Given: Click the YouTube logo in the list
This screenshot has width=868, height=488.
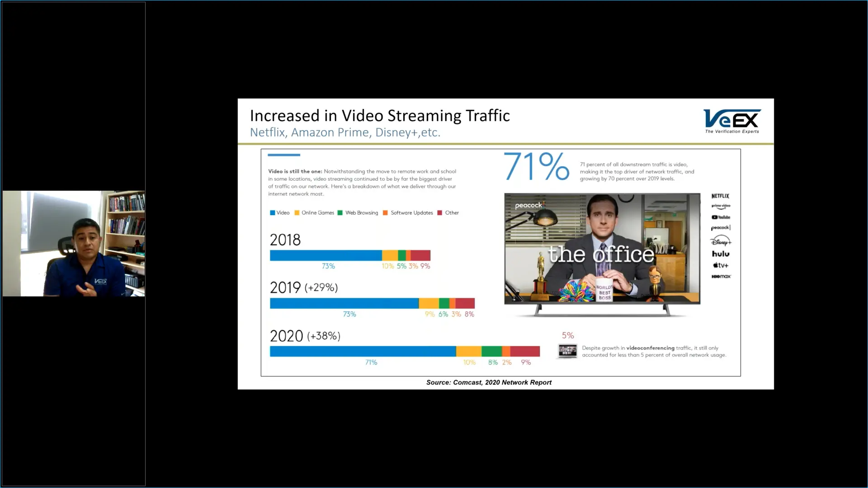Looking at the screenshot, I should tap(721, 217).
